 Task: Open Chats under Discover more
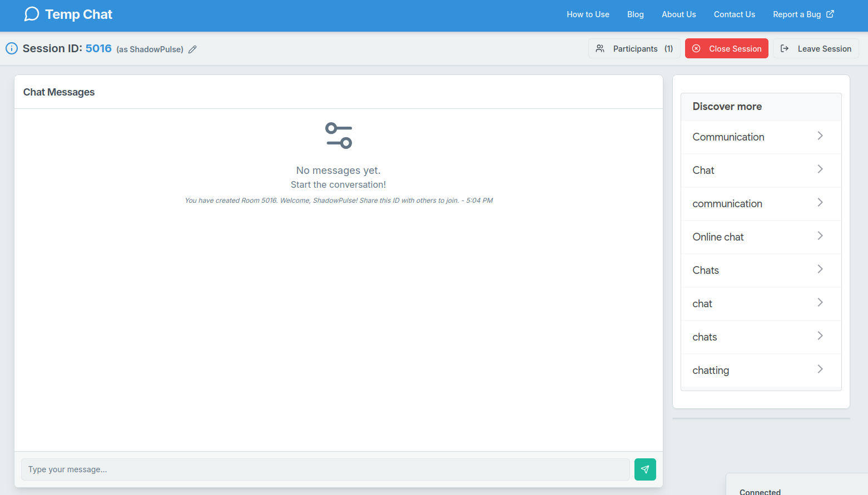tap(706, 270)
